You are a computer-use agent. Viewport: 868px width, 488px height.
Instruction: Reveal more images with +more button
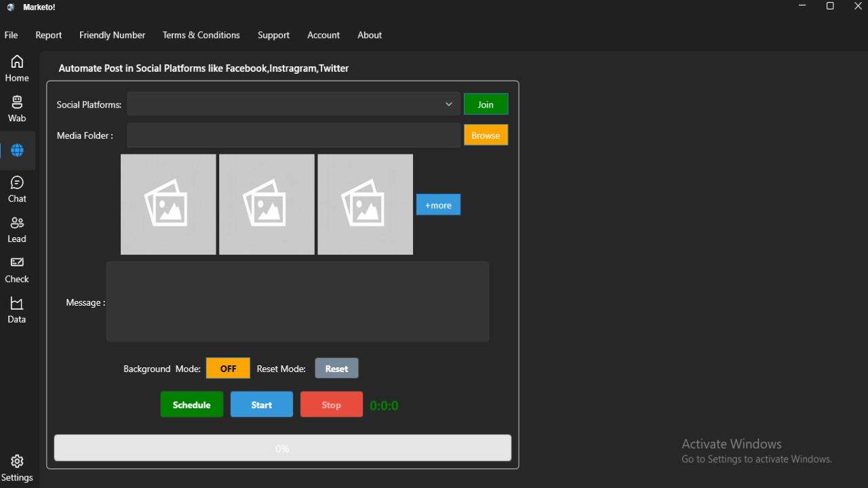(437, 204)
